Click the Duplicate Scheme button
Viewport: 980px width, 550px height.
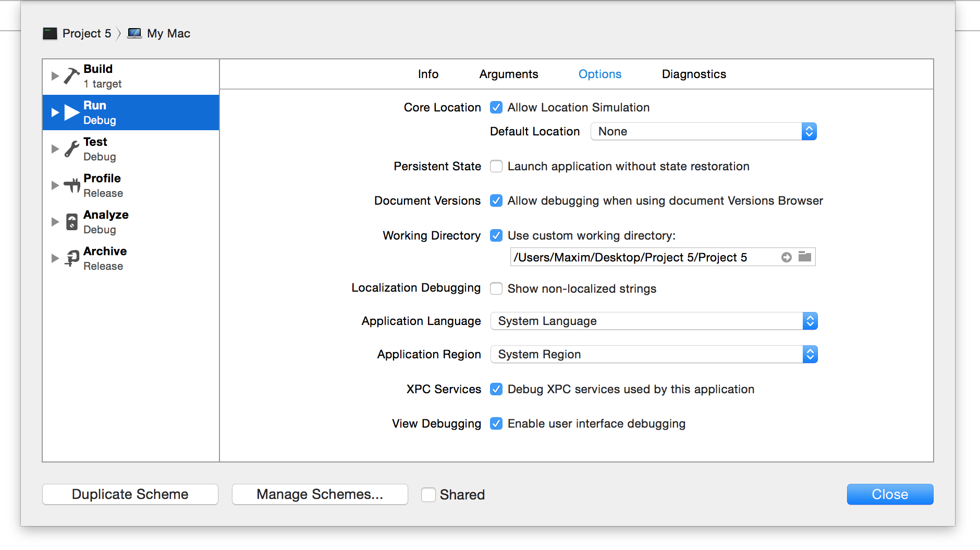[130, 494]
